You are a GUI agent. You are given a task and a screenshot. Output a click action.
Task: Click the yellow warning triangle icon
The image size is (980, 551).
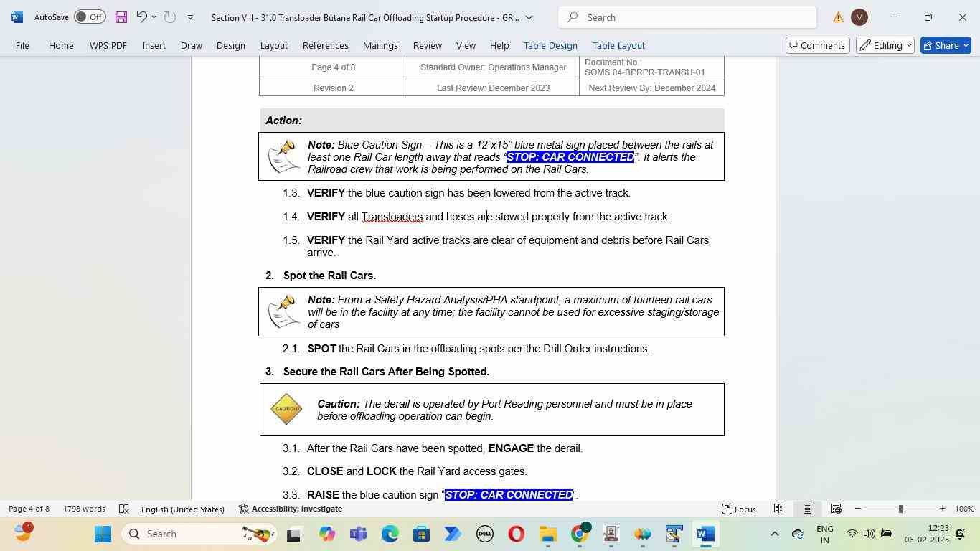click(838, 17)
